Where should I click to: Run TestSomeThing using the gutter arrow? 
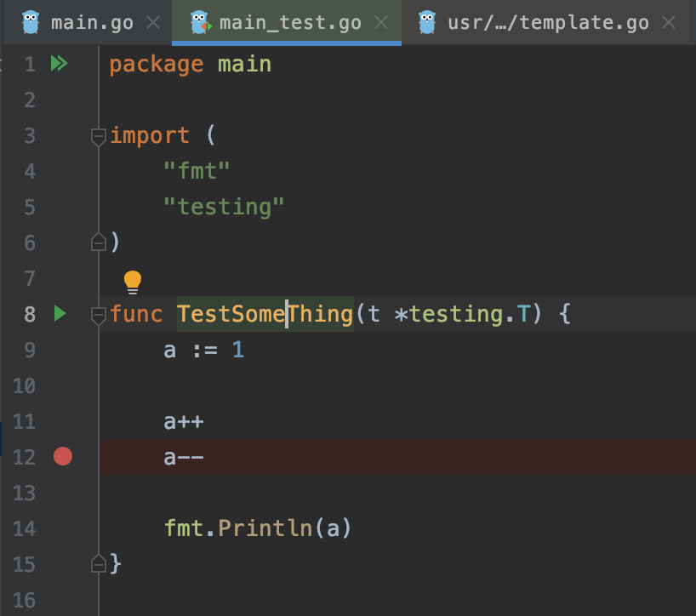tap(59, 314)
